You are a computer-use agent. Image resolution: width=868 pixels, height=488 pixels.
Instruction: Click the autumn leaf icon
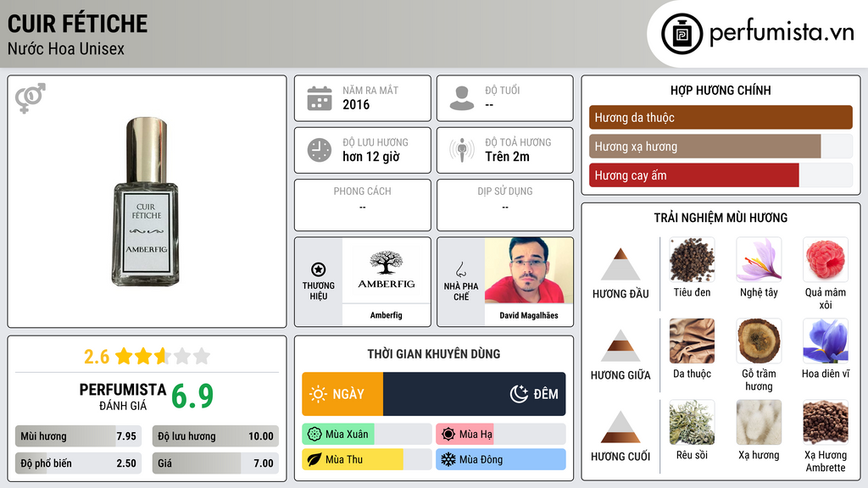click(x=314, y=460)
